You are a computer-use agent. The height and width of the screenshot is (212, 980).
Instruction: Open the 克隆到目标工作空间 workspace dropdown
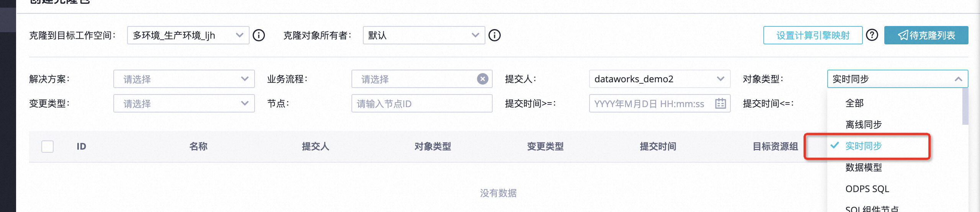(188, 35)
